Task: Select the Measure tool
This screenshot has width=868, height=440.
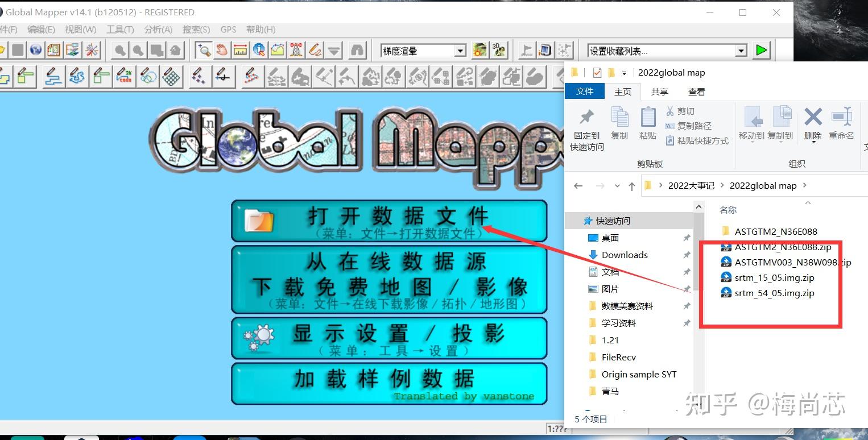Action: click(x=241, y=50)
